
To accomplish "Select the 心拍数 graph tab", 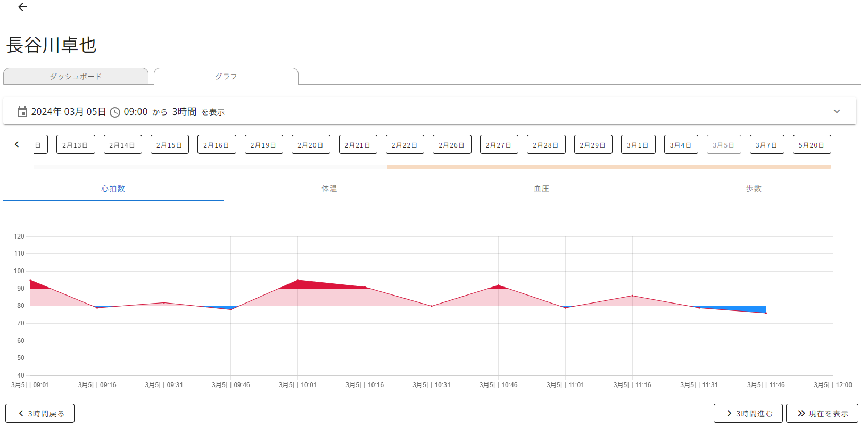I will click(x=113, y=189).
